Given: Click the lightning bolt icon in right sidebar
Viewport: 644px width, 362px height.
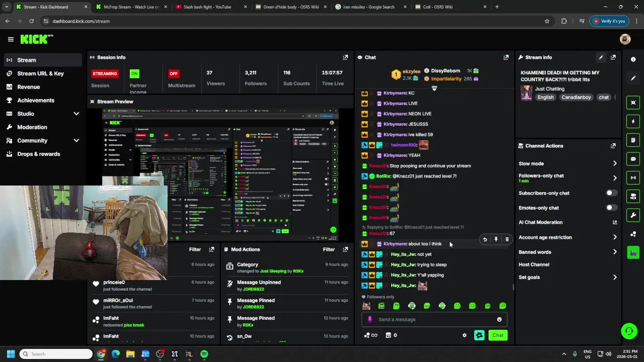Looking at the screenshot, I should [x=633, y=121].
